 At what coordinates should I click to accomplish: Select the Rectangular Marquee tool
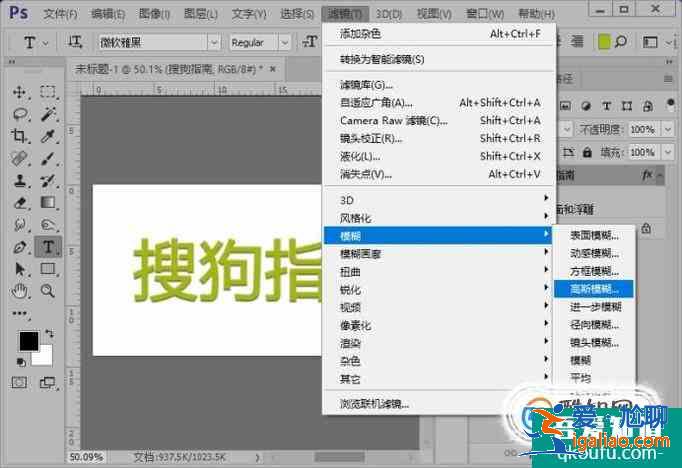[x=48, y=92]
